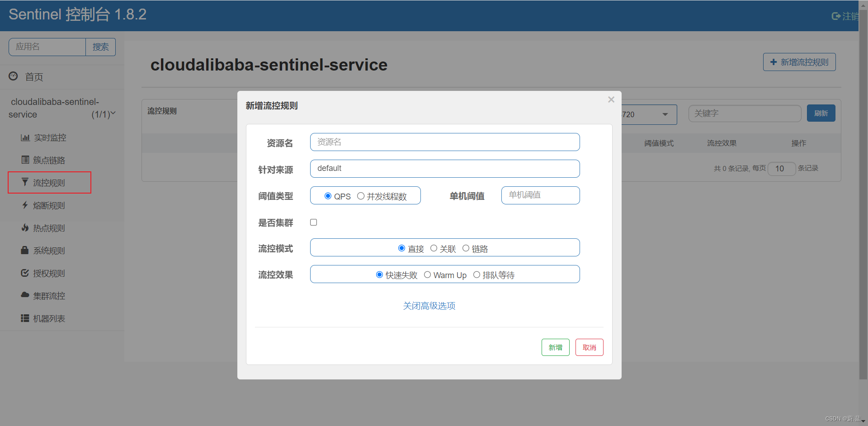Click the hotspot rules flame icon

[25, 228]
